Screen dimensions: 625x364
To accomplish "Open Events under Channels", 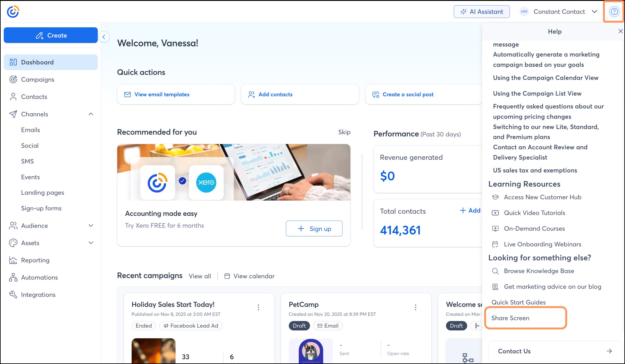I will (x=30, y=177).
